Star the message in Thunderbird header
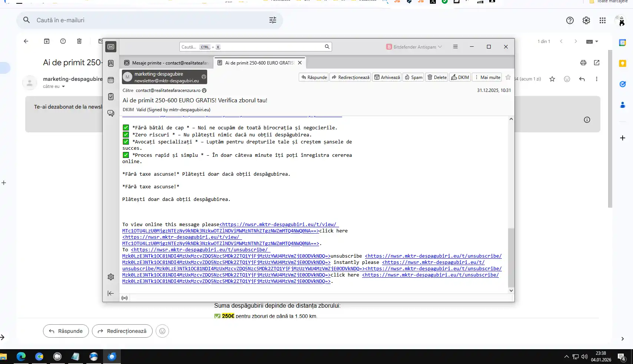Image resolution: width=633 pixels, height=364 pixels. pos(508,77)
